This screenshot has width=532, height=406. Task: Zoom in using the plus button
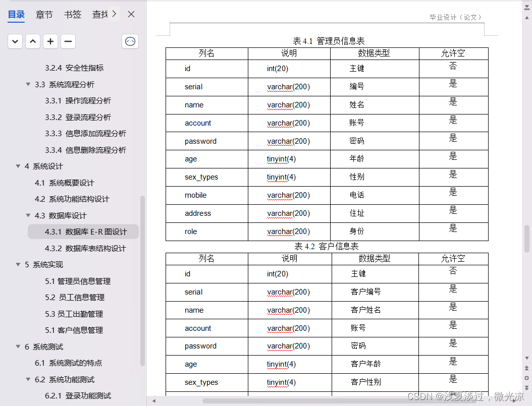(50, 41)
